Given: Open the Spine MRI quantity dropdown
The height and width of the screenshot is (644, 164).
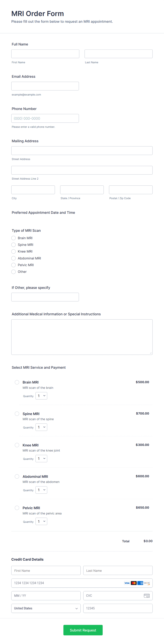Looking at the screenshot, I should click(41, 427).
